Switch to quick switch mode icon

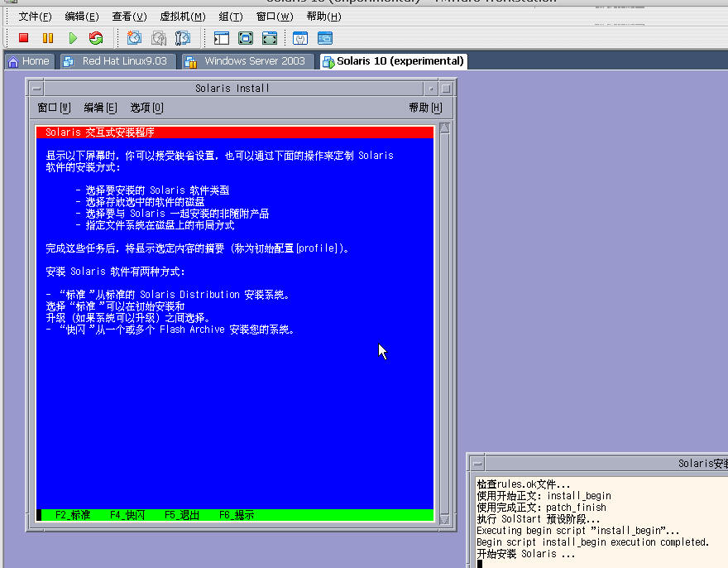pyautogui.click(x=246, y=38)
